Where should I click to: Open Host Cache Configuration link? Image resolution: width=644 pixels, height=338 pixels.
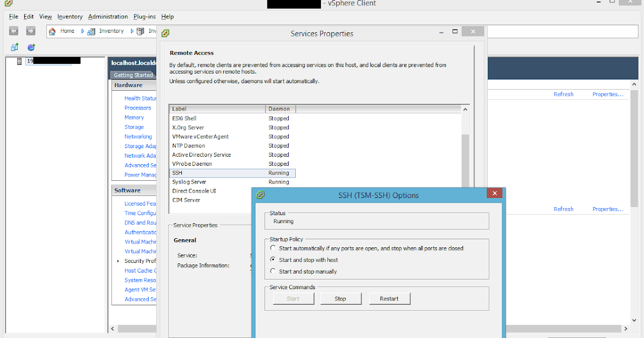pyautogui.click(x=141, y=271)
